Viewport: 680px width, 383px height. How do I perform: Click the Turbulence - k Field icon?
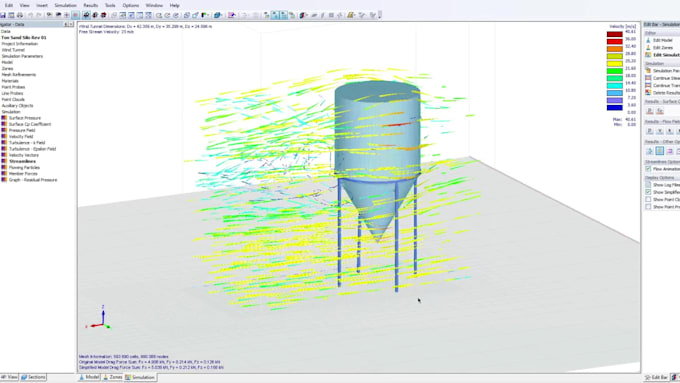(x=4, y=143)
